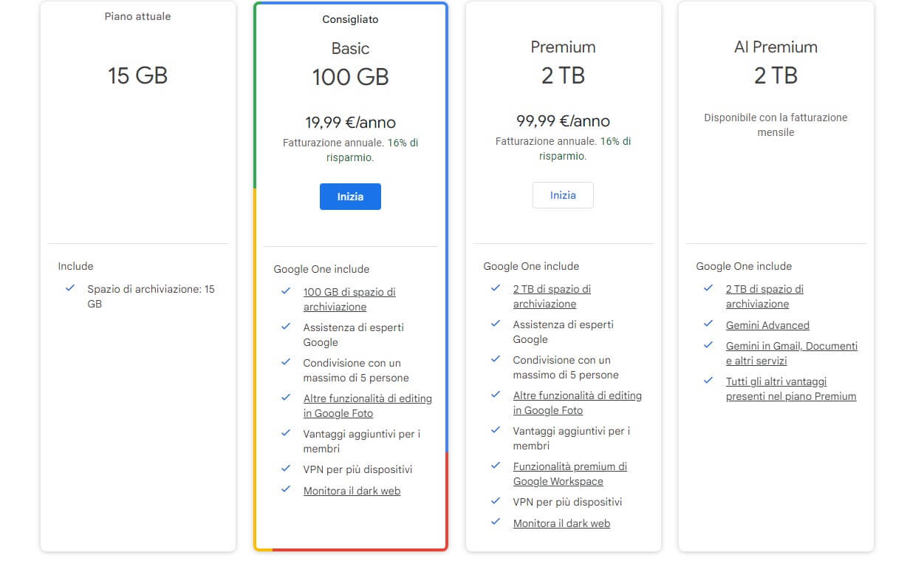Image resolution: width=924 pixels, height=564 pixels.
Task: Click the 'Piano attuale' label
Action: pos(137,16)
